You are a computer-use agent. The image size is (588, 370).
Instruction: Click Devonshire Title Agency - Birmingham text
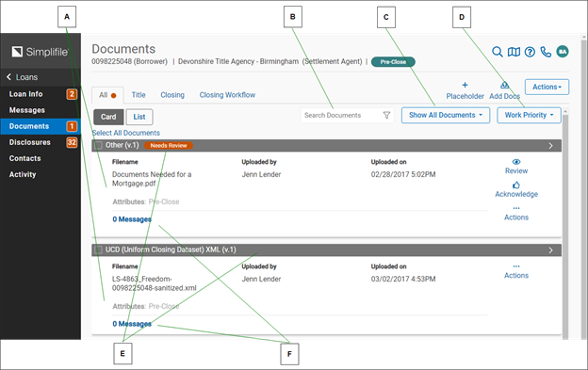click(x=238, y=61)
